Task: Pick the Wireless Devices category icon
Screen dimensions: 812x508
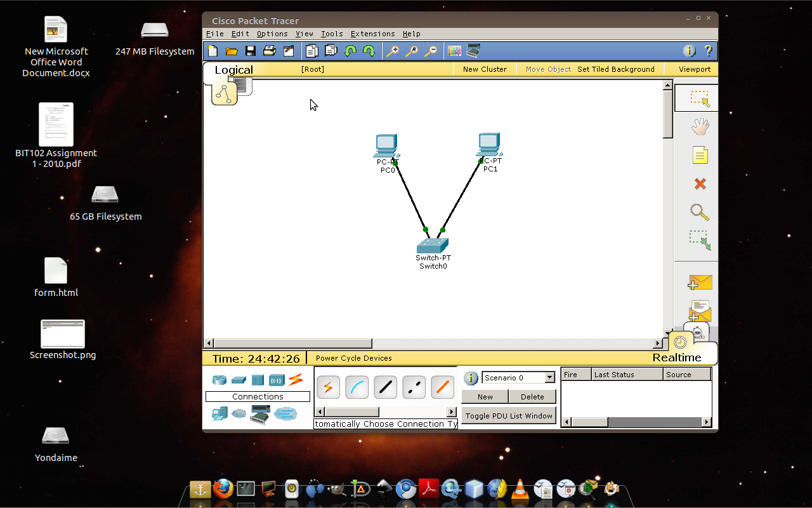Action: [x=277, y=380]
